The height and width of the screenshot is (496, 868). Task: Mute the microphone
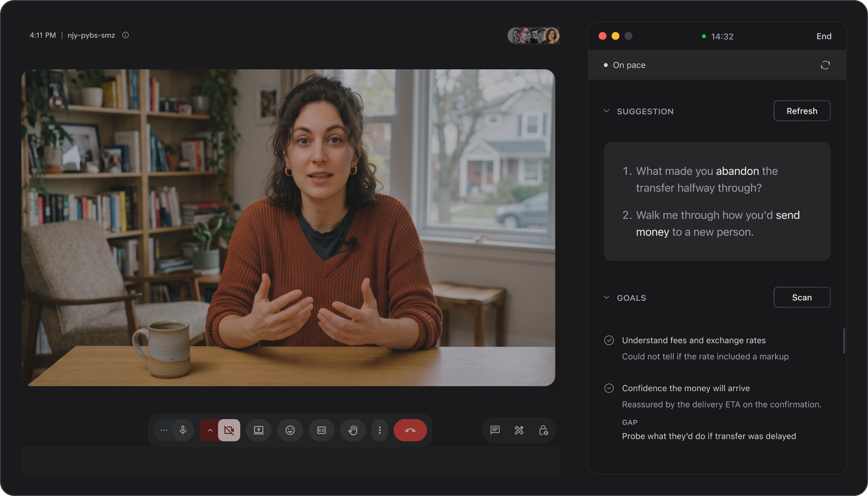[183, 430]
